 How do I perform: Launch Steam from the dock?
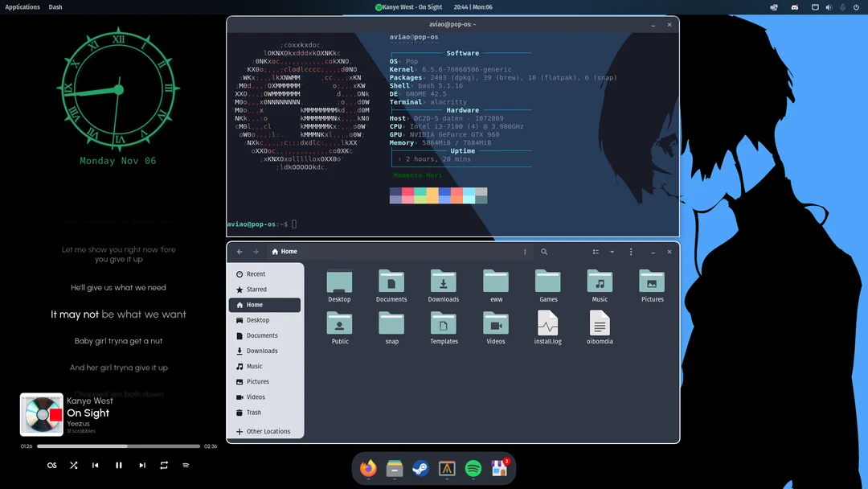[420, 468]
